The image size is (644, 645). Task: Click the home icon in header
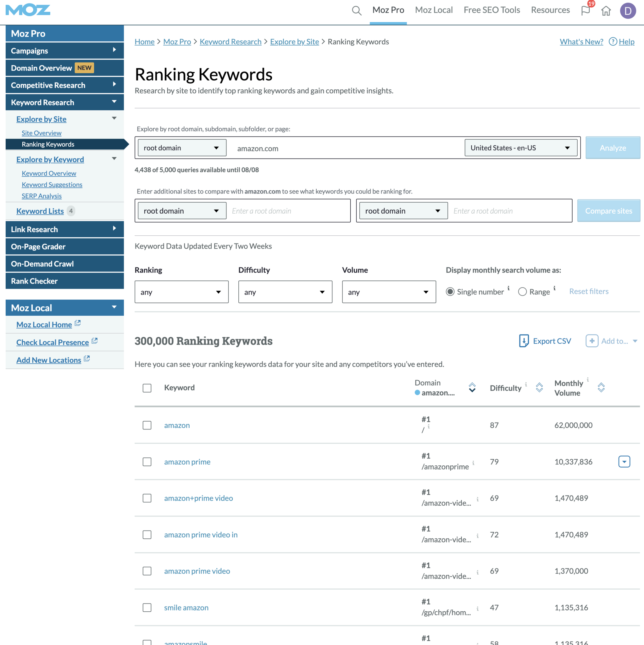coord(606,11)
